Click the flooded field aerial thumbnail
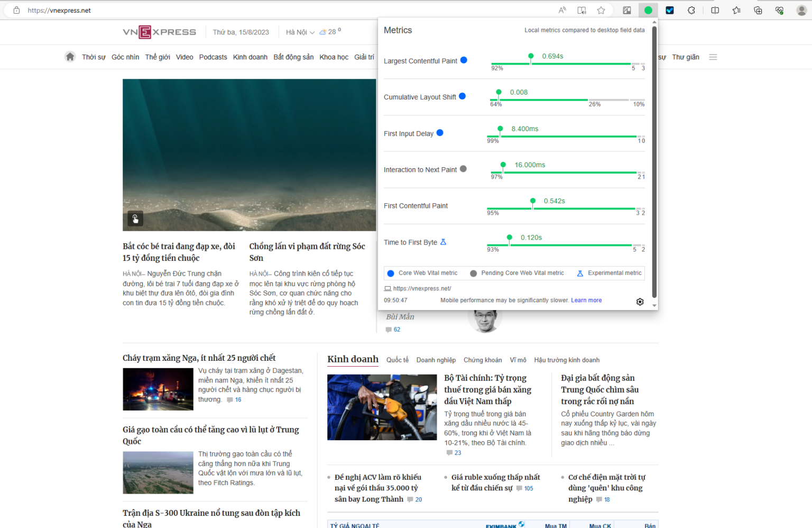The height and width of the screenshot is (528, 812). [x=158, y=472]
